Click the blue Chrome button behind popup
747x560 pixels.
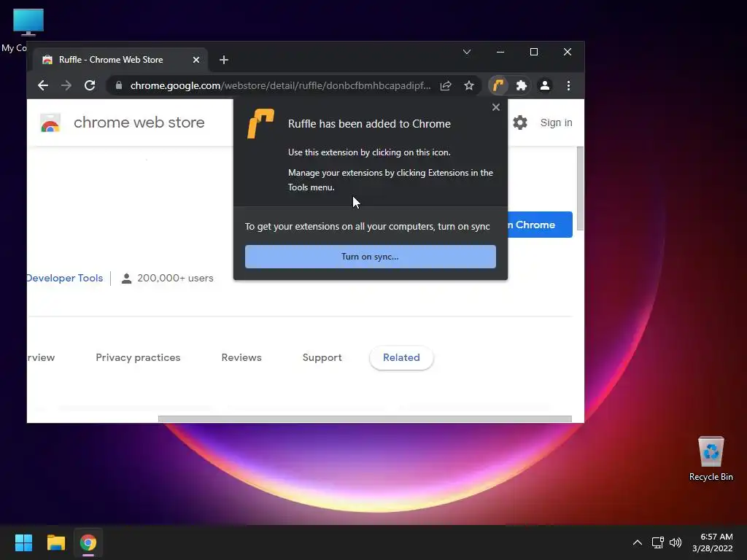540,225
